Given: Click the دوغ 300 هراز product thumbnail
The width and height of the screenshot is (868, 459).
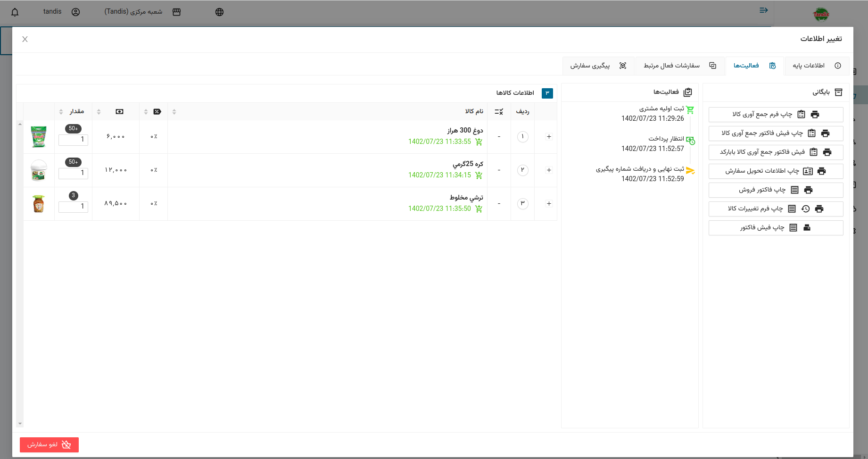Looking at the screenshot, I should 39,137.
